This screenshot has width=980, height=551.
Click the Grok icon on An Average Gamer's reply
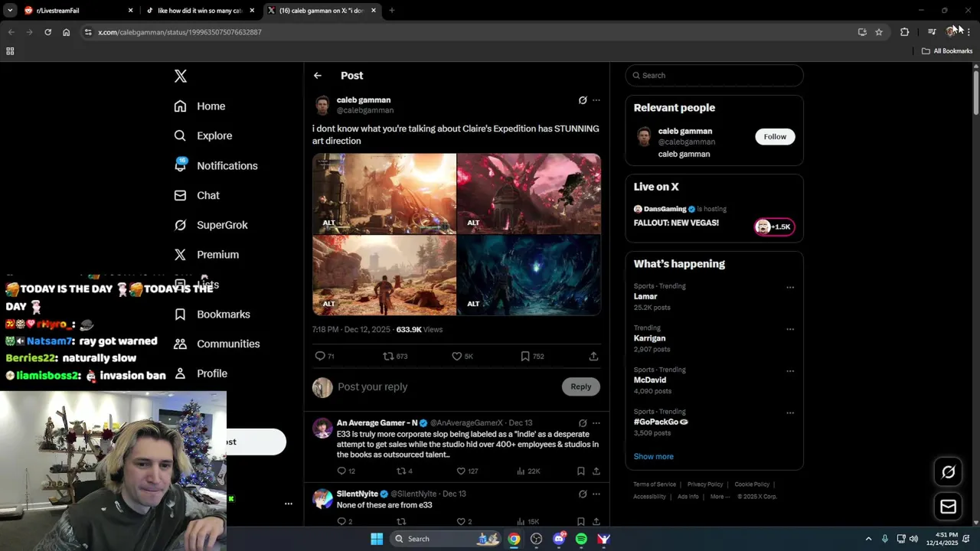tap(583, 423)
